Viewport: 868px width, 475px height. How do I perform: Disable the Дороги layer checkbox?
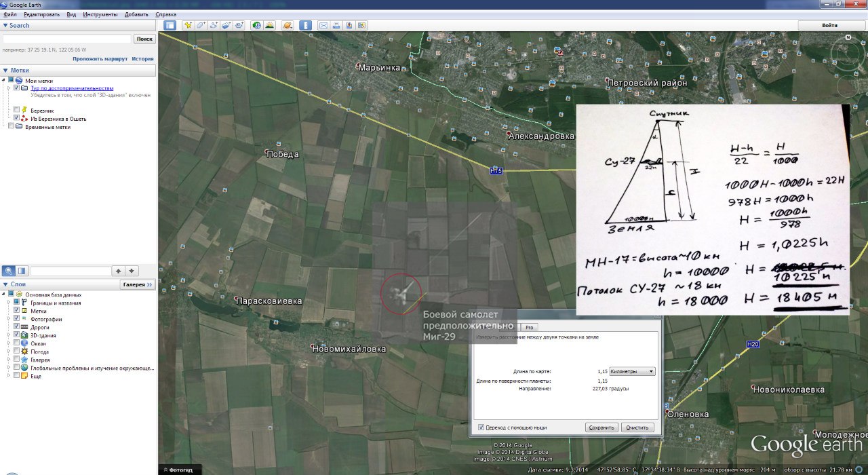tap(17, 327)
